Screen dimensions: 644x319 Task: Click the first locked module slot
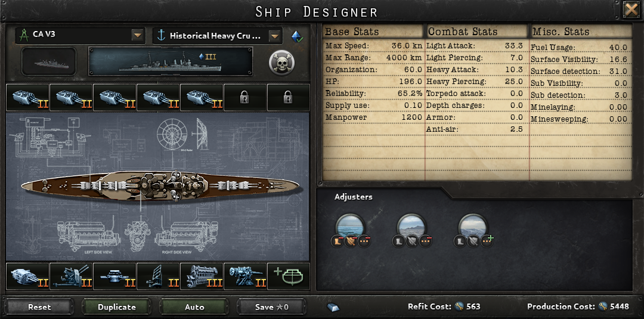pos(245,98)
